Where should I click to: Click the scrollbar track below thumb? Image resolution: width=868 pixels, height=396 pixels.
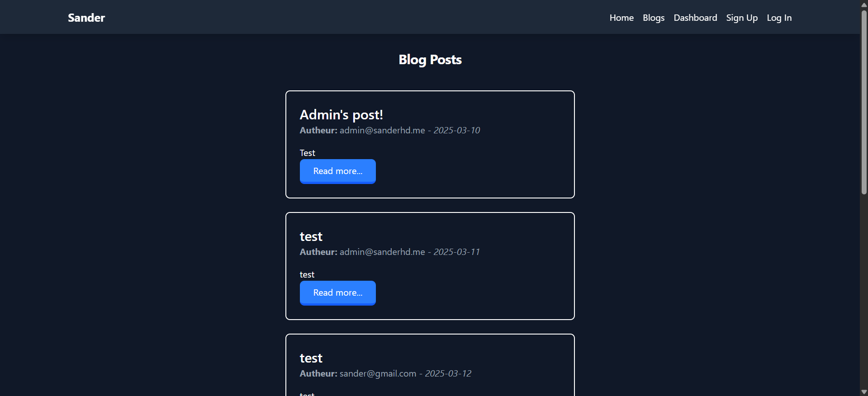(864, 294)
